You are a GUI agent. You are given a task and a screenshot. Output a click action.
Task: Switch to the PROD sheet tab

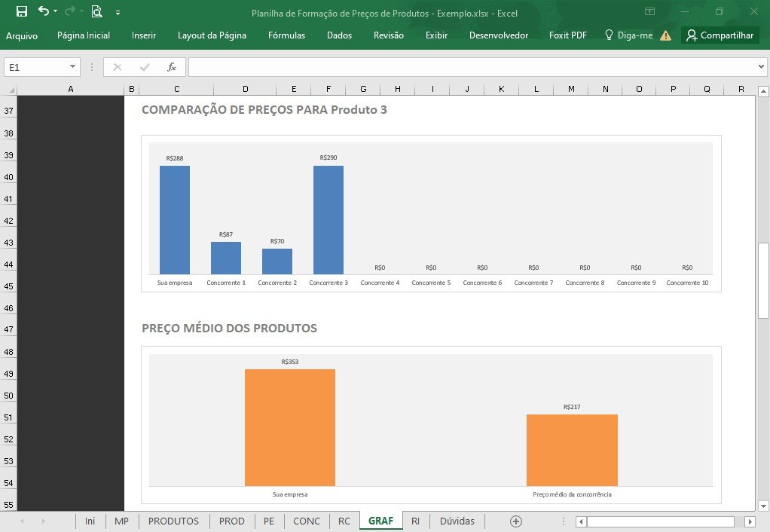pos(232,521)
